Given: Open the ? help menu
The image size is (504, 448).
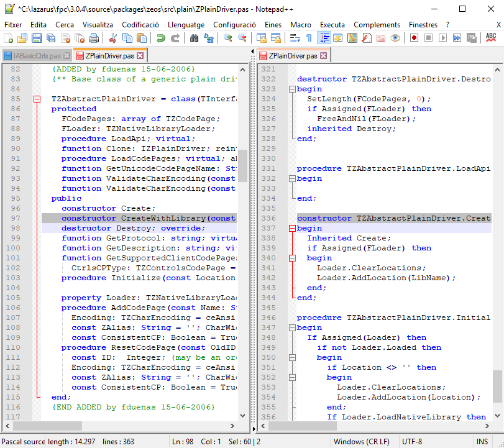Looking at the screenshot, I should pyautogui.click(x=447, y=25).
